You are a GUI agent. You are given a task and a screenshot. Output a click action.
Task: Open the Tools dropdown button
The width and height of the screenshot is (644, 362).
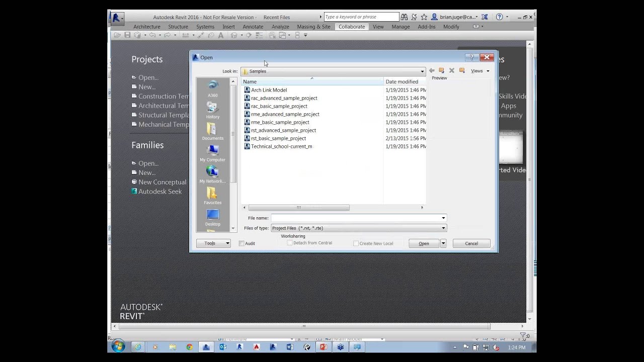(x=214, y=243)
